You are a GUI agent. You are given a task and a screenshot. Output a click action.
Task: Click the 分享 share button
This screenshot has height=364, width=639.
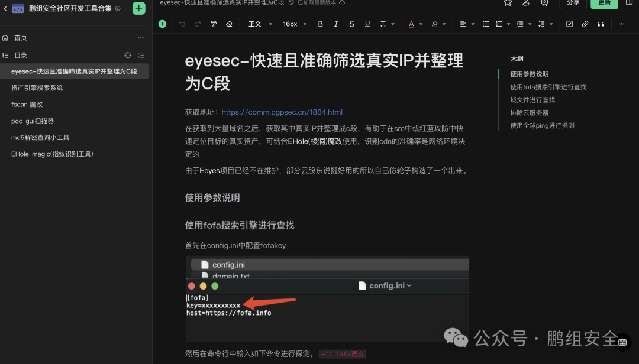point(573,4)
